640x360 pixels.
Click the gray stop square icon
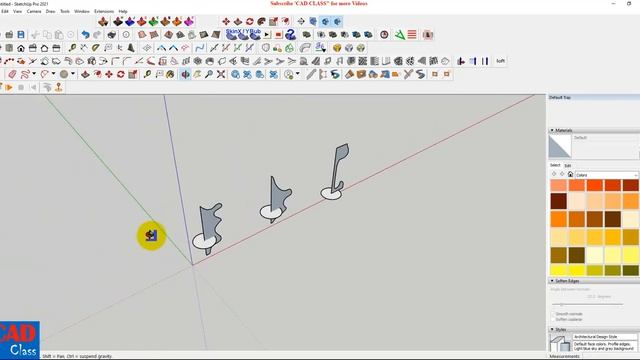(21, 87)
